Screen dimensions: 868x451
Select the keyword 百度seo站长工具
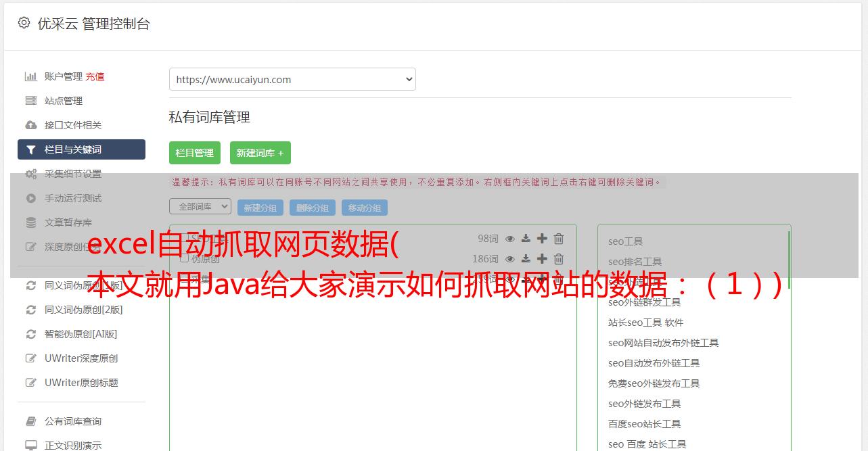pyautogui.click(x=644, y=424)
